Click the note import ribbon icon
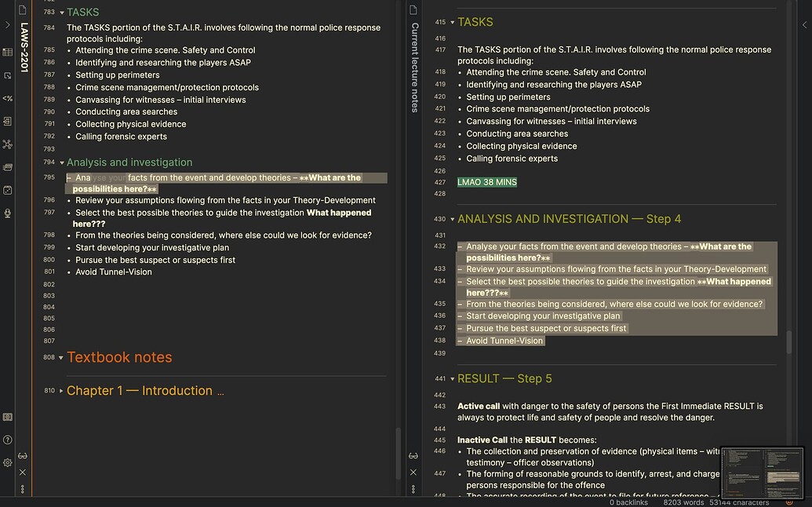The height and width of the screenshot is (507, 812). 7,121
